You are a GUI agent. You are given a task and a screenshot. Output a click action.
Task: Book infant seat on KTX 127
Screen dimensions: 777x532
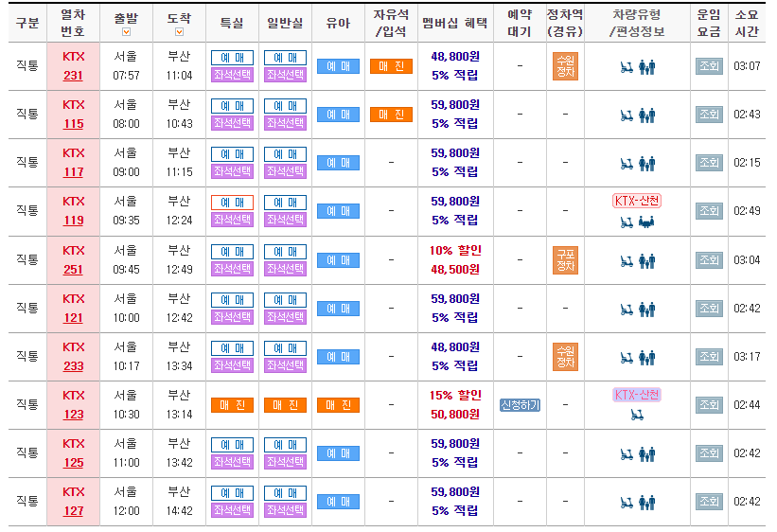(339, 502)
